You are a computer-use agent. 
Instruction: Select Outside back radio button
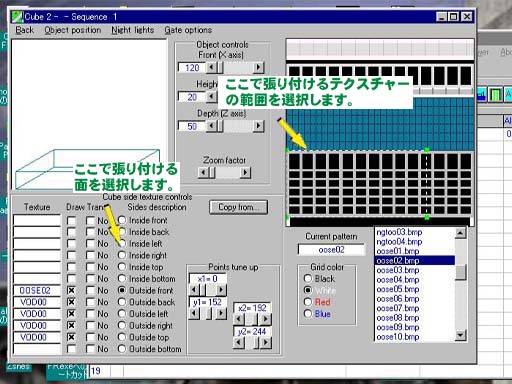122,302
